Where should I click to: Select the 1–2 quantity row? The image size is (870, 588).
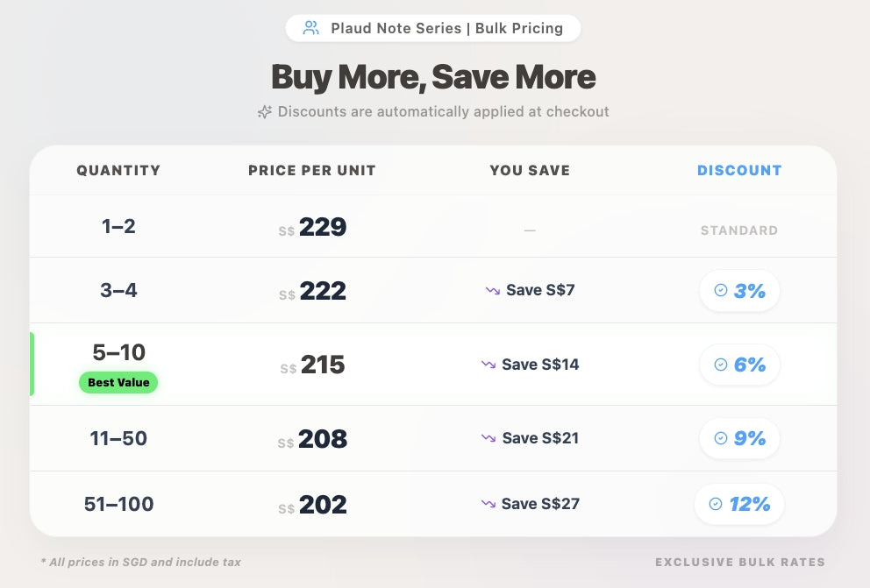[118, 226]
